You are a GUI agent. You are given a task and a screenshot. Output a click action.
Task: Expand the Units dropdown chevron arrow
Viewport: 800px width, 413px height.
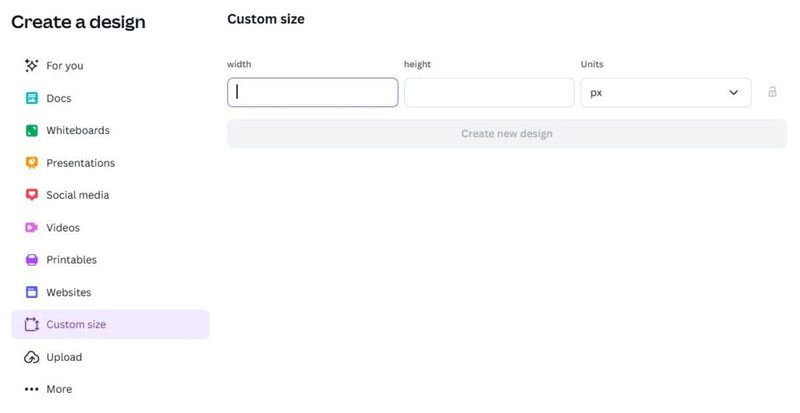[x=733, y=93]
